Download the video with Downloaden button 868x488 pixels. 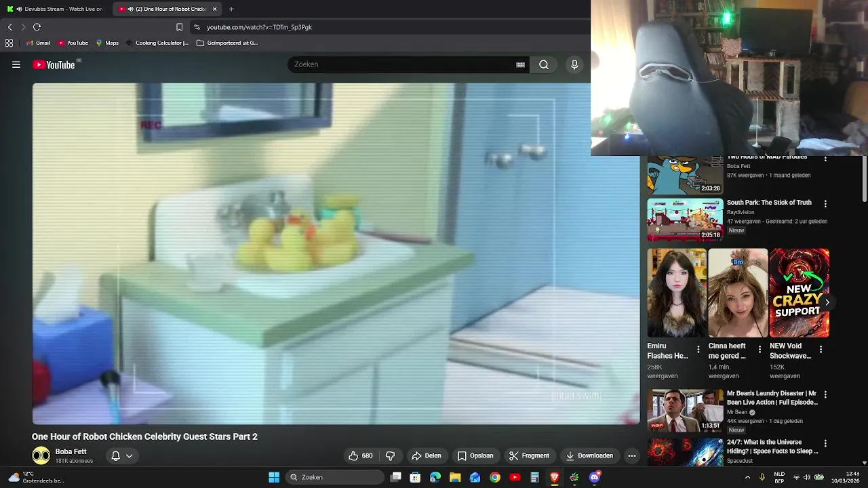coord(589,455)
